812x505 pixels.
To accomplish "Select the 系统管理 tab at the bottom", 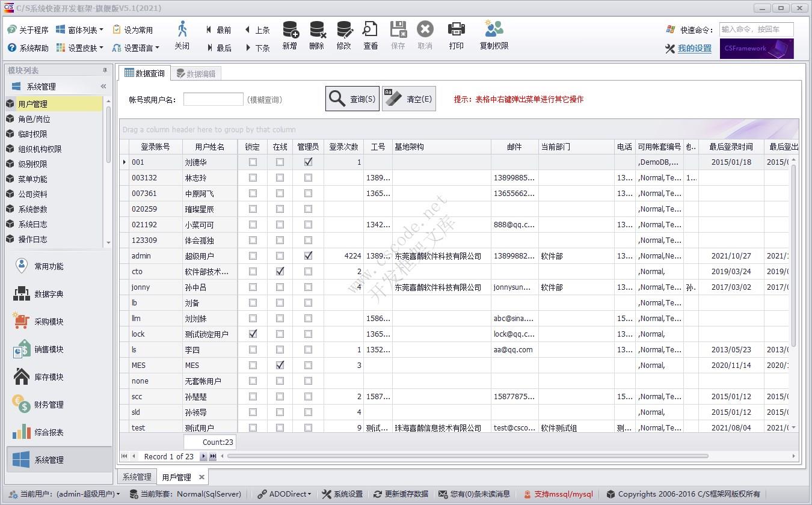I will [x=136, y=476].
